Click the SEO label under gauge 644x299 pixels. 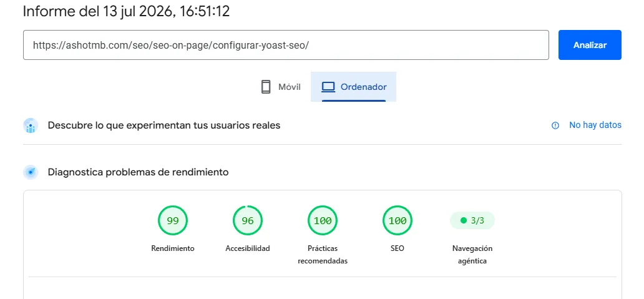click(397, 248)
